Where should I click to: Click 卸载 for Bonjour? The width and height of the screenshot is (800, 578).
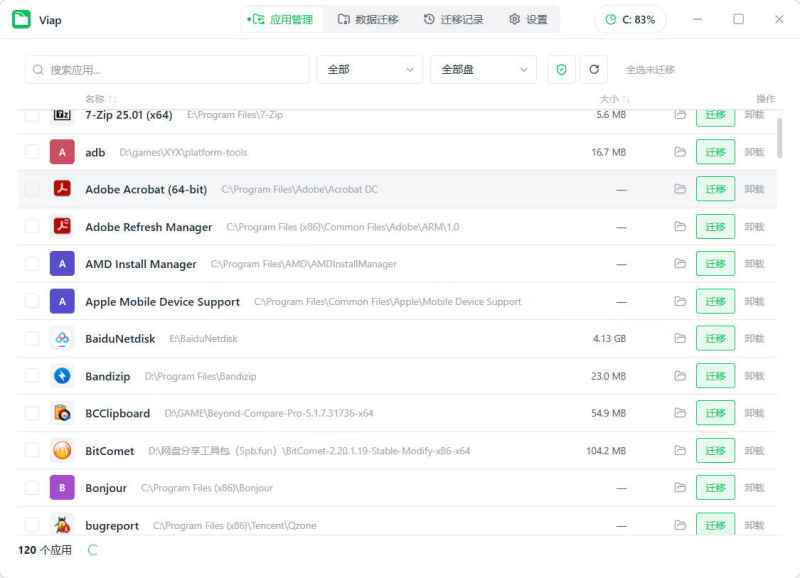(754, 488)
